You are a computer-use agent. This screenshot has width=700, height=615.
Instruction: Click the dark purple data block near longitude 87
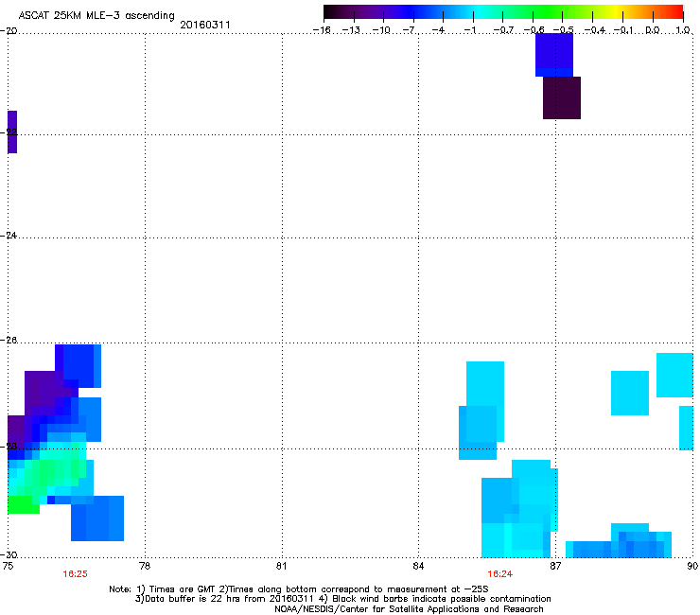point(562,97)
